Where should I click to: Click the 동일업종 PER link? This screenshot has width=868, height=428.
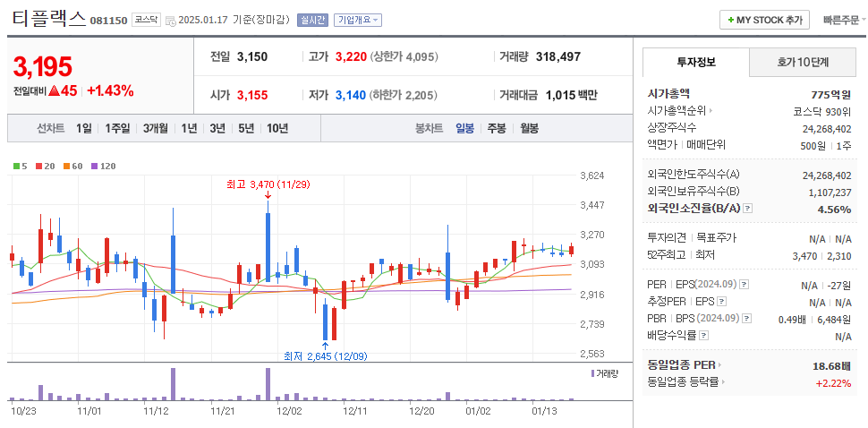(682, 365)
